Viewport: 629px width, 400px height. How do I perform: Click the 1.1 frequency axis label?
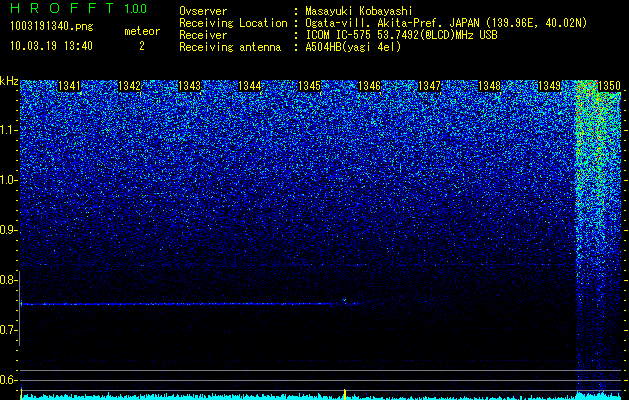8,130
